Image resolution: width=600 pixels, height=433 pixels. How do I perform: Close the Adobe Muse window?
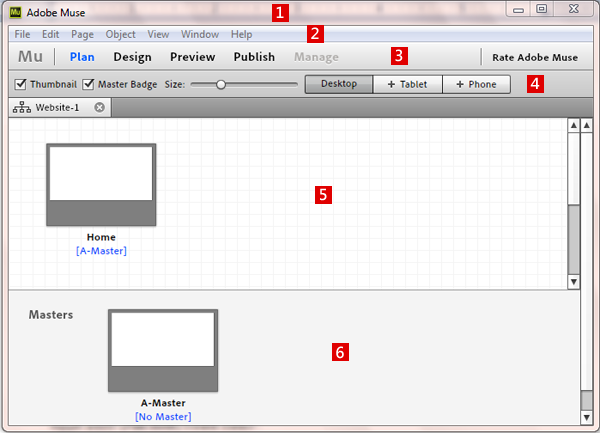[574, 9]
